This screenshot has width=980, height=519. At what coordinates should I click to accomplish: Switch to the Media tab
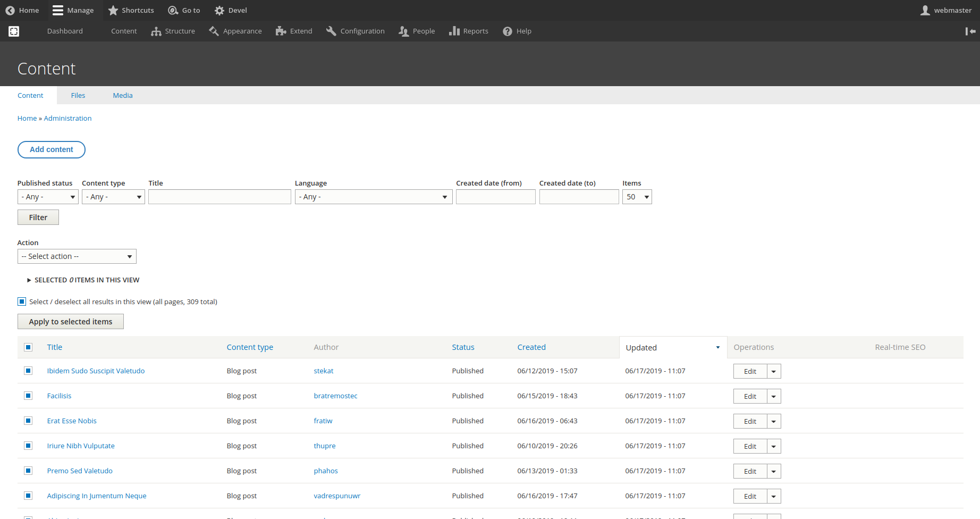pyautogui.click(x=122, y=95)
